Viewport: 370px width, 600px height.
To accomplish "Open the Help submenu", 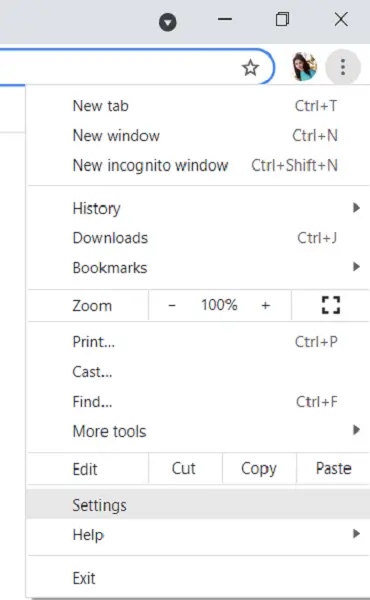I will click(198, 534).
